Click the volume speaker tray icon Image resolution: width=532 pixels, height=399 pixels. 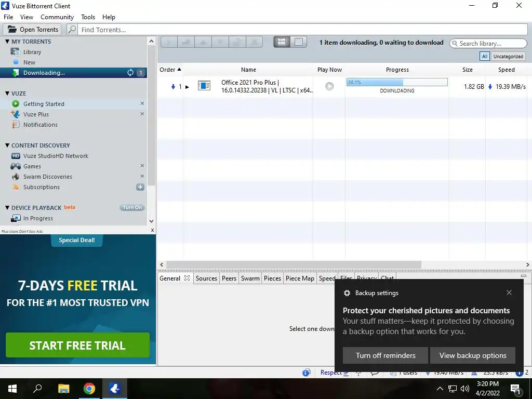coord(465,389)
